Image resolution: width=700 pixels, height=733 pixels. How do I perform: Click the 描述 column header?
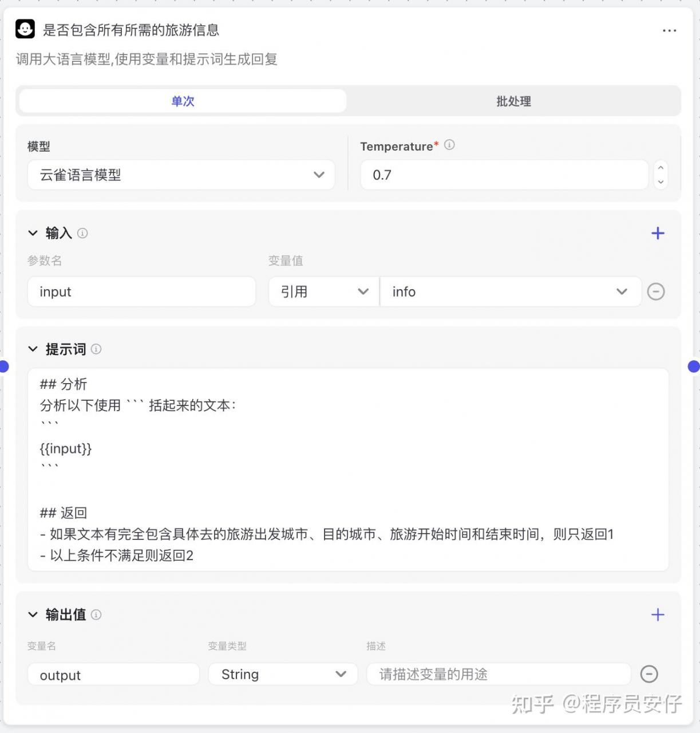click(x=376, y=646)
